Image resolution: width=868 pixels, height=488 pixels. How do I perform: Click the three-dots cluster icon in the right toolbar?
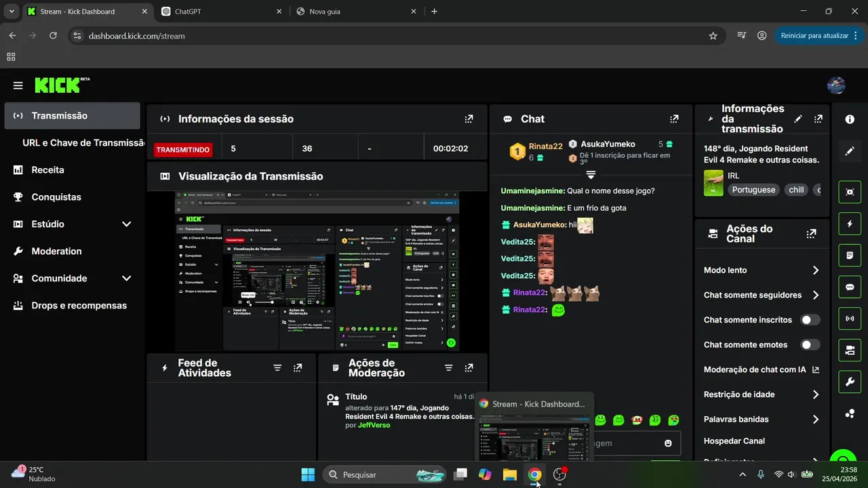pyautogui.click(x=850, y=413)
